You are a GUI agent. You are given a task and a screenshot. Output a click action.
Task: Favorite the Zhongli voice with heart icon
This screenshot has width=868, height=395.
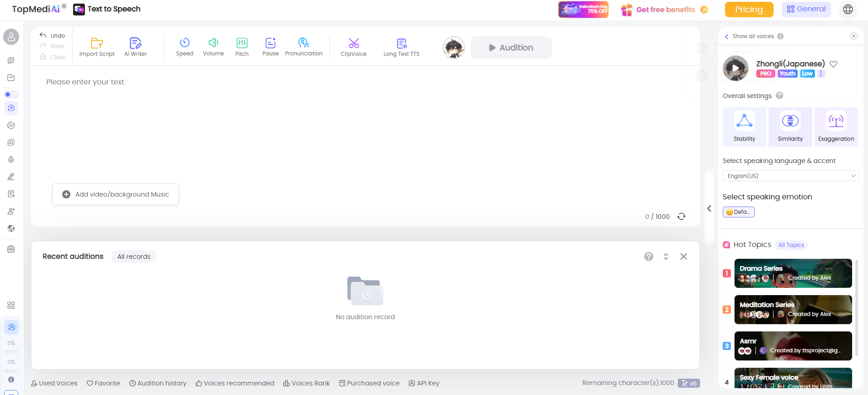click(833, 64)
